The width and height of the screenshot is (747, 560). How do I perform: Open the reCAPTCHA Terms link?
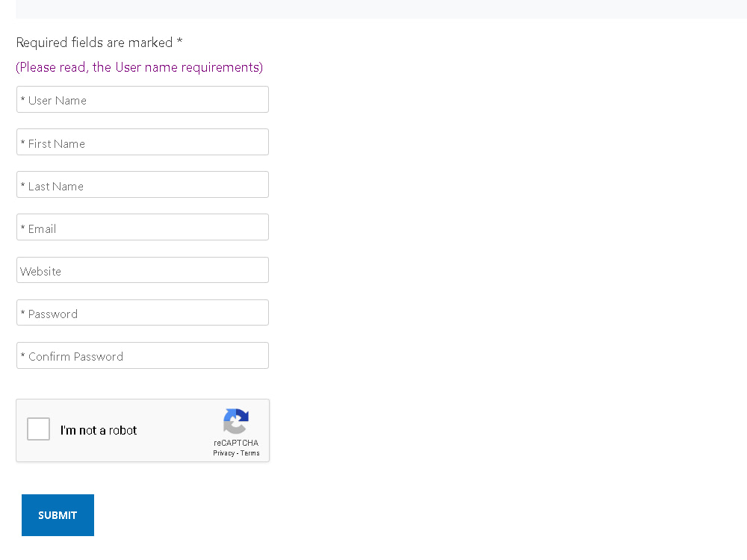pos(249,453)
